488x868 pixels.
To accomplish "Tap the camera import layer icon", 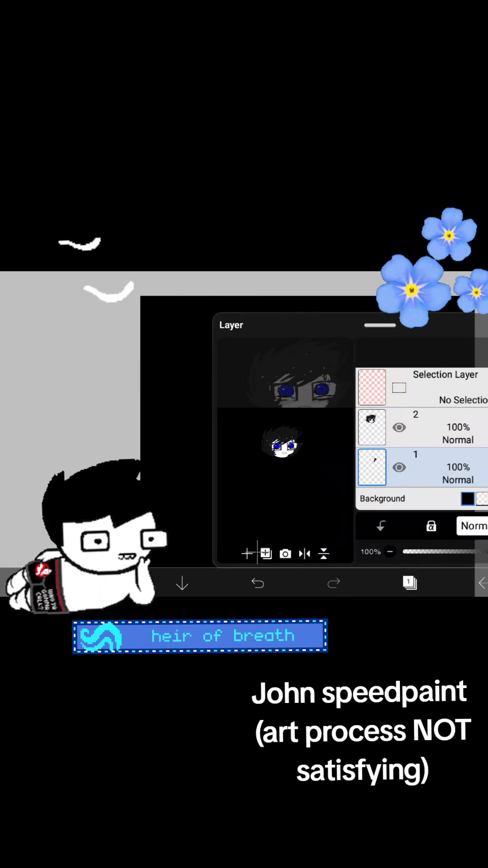I will tap(285, 554).
